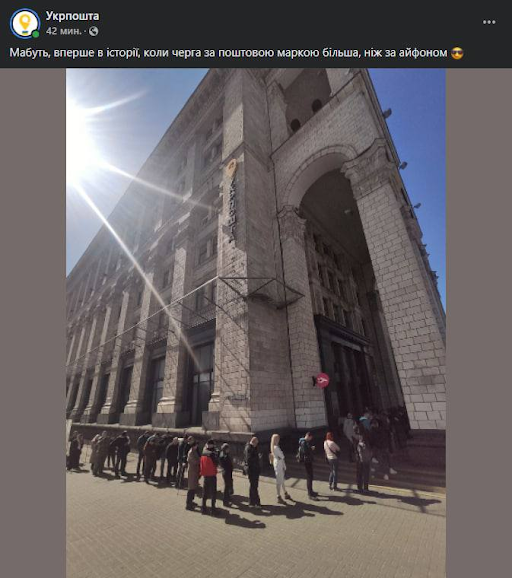Viewport: 512px width, 578px height.
Task: Click the lightbulb logo inside the avatar
Action: click(x=25, y=23)
